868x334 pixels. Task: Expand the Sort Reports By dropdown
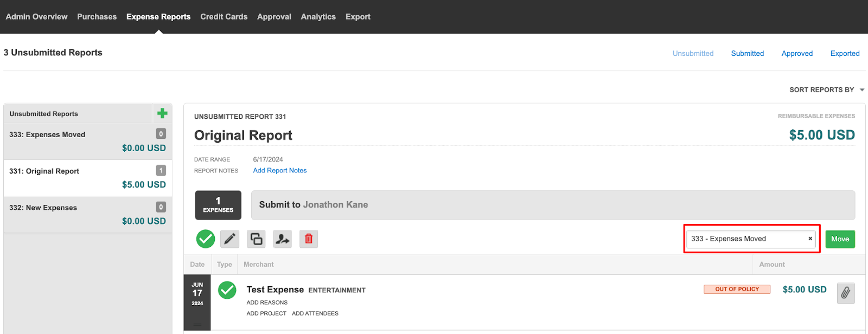coord(827,89)
